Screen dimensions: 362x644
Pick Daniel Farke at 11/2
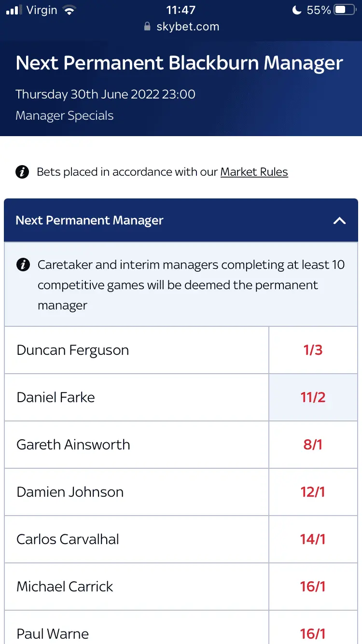(x=313, y=397)
